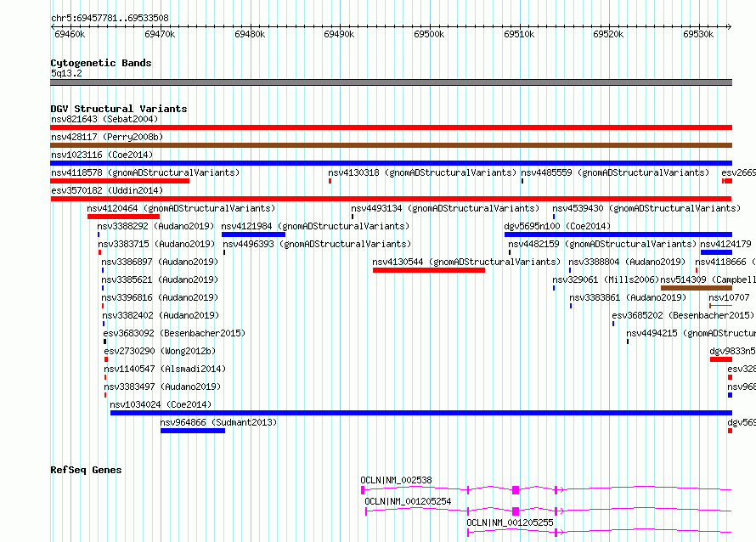The image size is (756, 542).
Task: Open OCLN|NM_001205254 gene label
Action: (408, 501)
